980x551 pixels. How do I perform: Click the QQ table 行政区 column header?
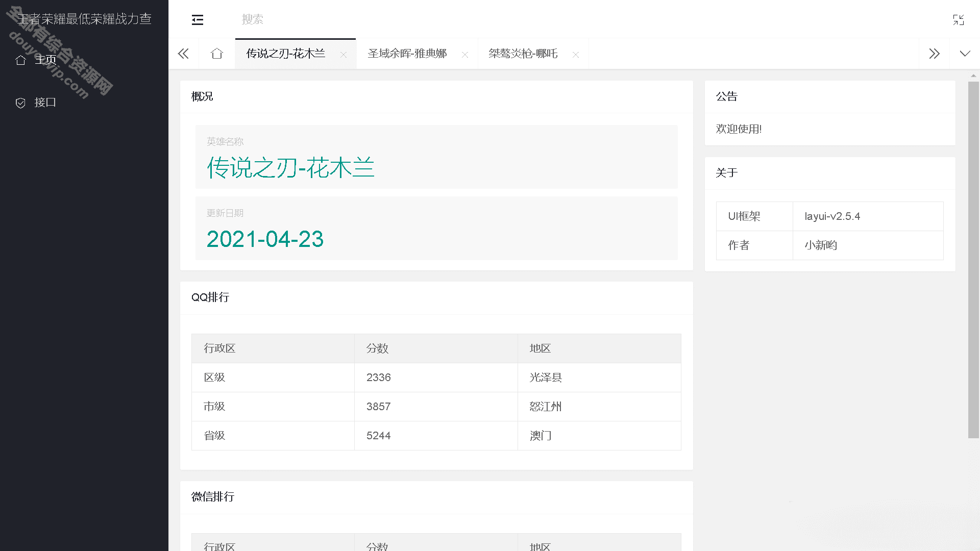(x=273, y=348)
